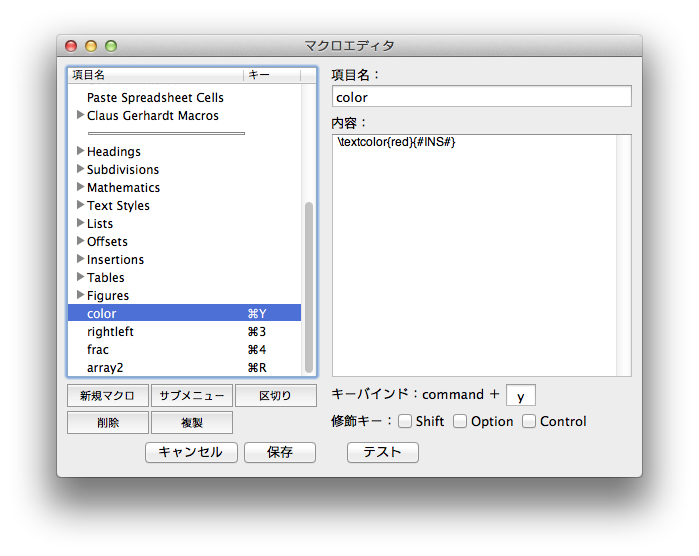Click the サブメニュー button

[x=192, y=395]
